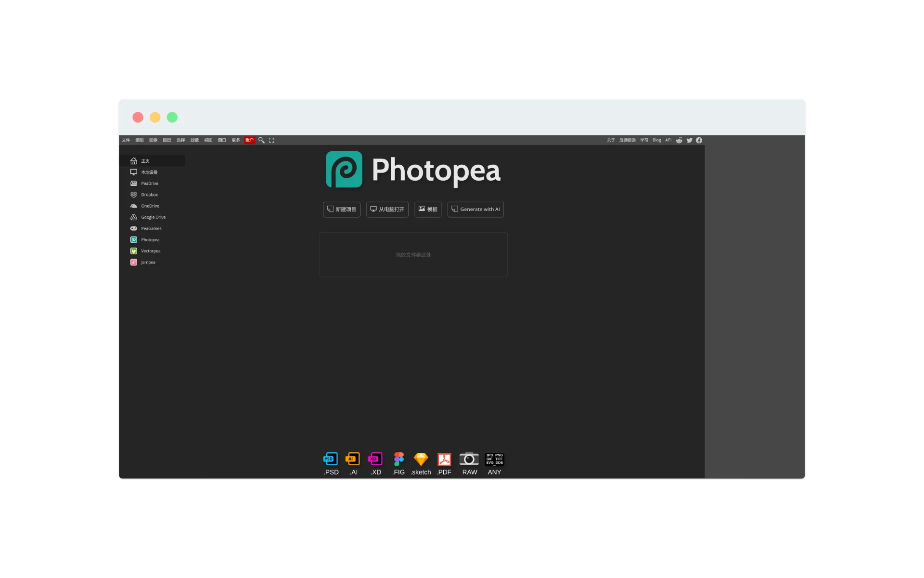Open the 文件 (File) menu
The width and height of the screenshot is (924, 578).
pos(126,140)
